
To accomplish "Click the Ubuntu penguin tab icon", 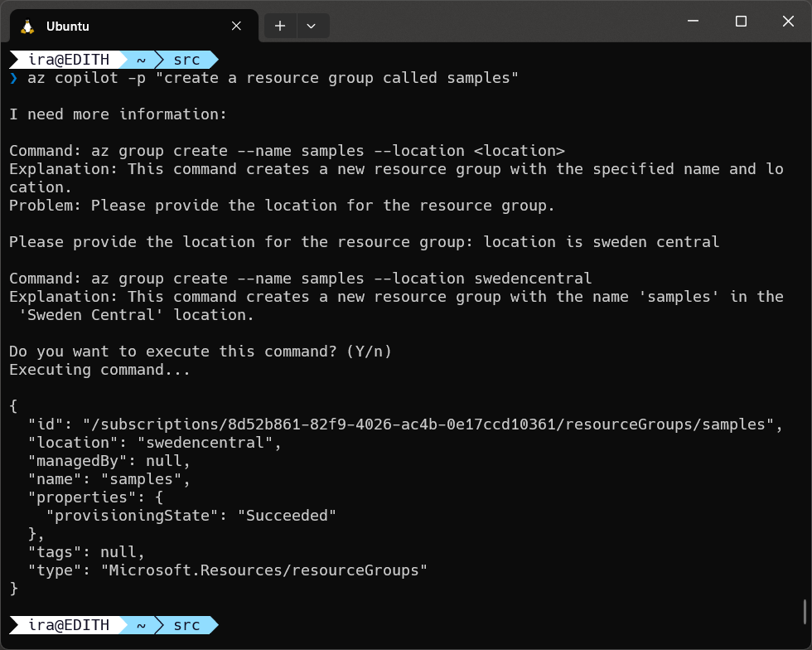I will (27, 27).
